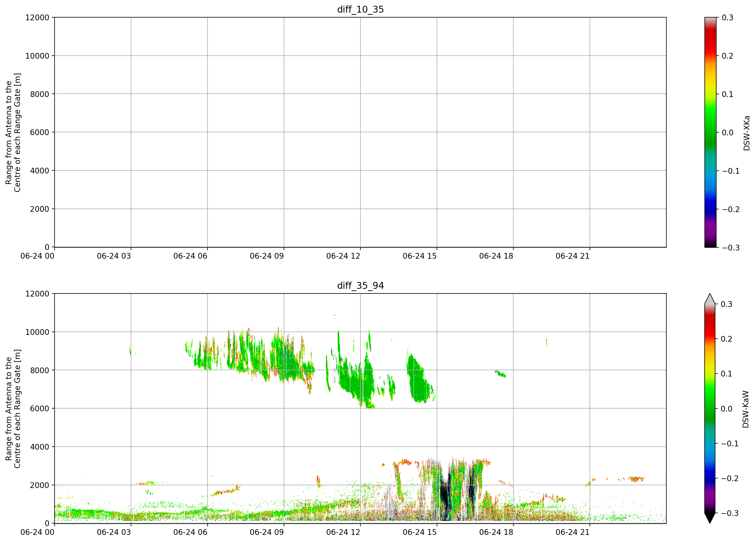Viewport: 756px width, 542px height.
Task: Select the "6000" y-tick of diff_10_35
Action: 40,132
